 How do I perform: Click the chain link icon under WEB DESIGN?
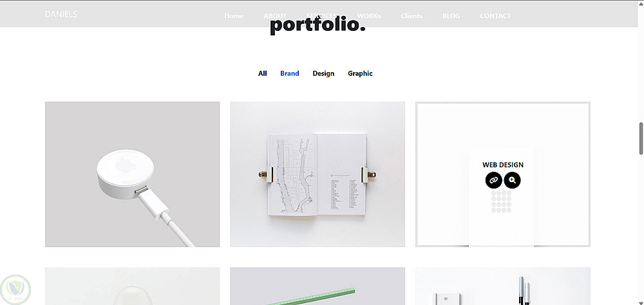point(494,180)
